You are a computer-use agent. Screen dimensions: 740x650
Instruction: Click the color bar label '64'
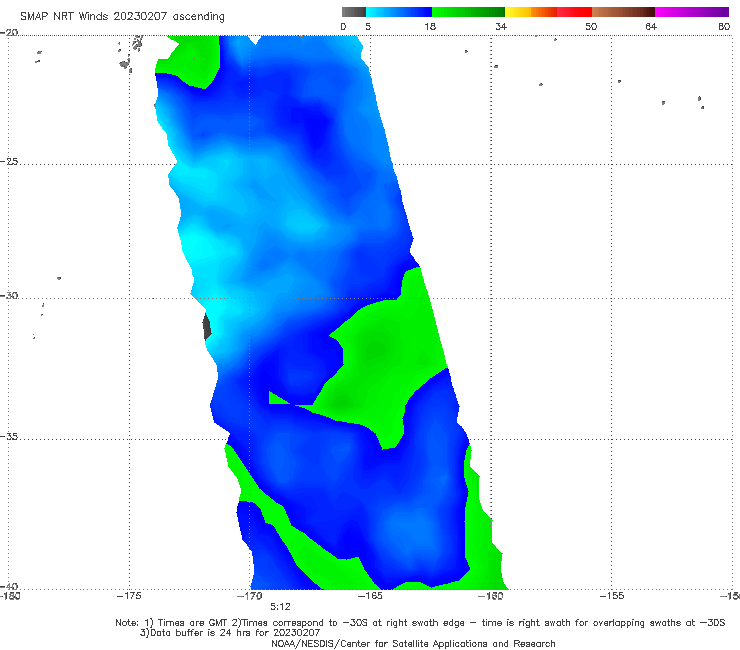pyautogui.click(x=651, y=26)
